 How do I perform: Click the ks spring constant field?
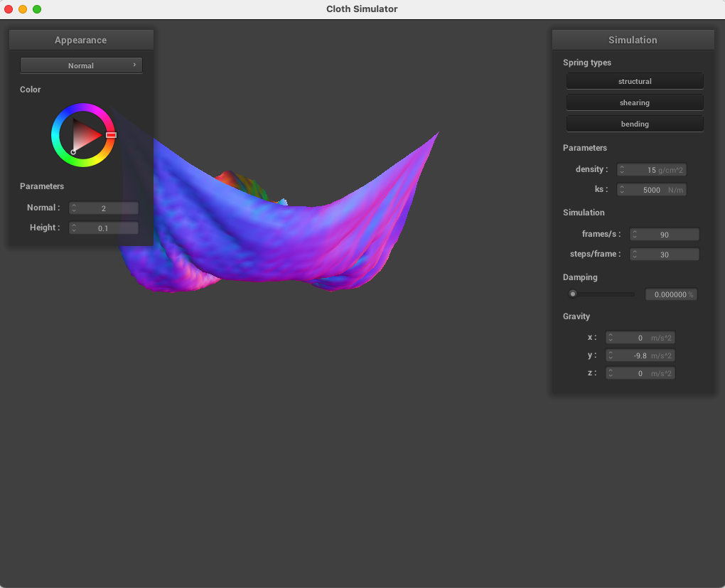652,190
